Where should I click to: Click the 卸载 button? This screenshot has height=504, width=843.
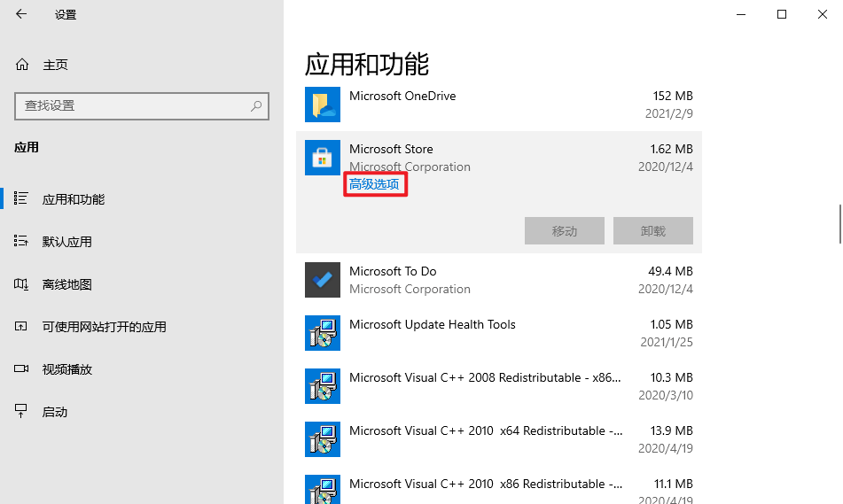[653, 230]
